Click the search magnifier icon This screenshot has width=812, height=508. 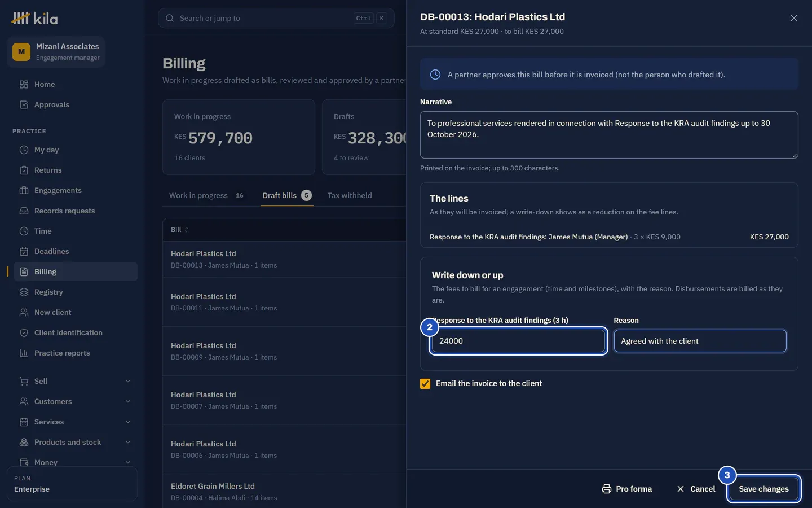(x=170, y=18)
